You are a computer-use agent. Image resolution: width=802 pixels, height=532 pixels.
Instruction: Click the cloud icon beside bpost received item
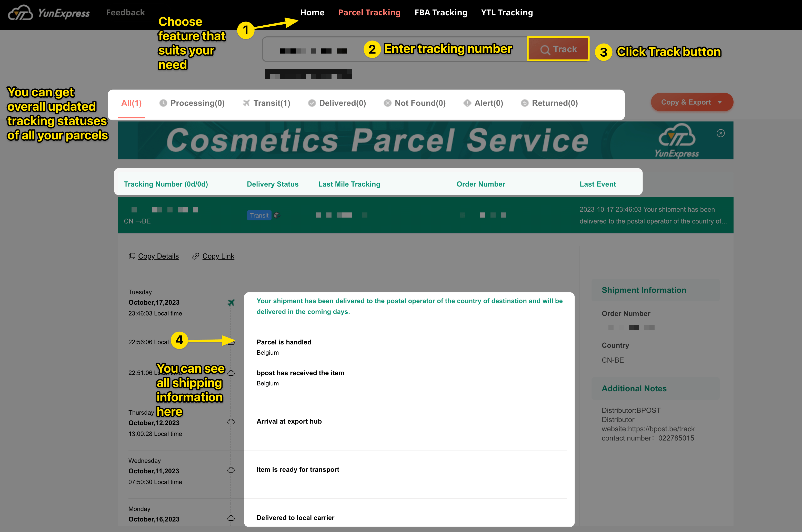(x=231, y=373)
